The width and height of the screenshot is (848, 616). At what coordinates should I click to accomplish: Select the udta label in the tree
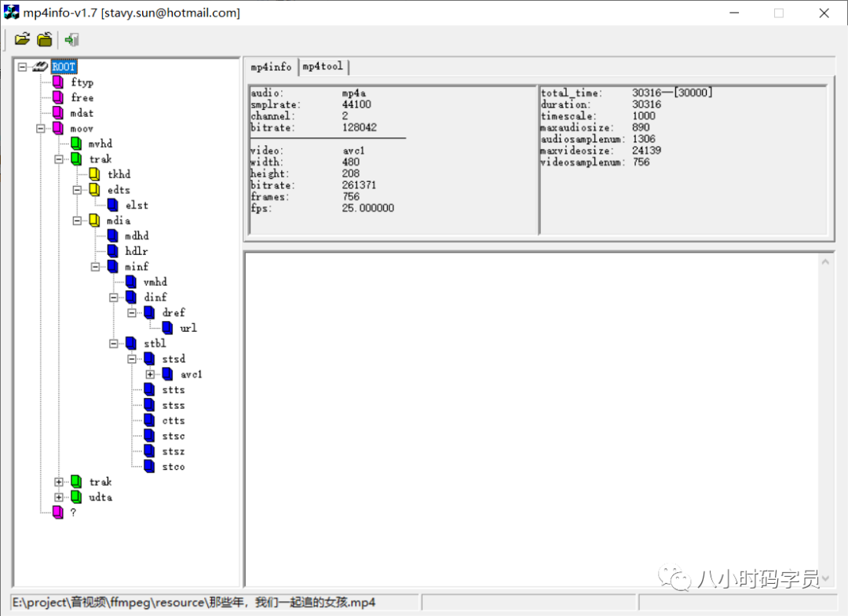click(x=101, y=498)
